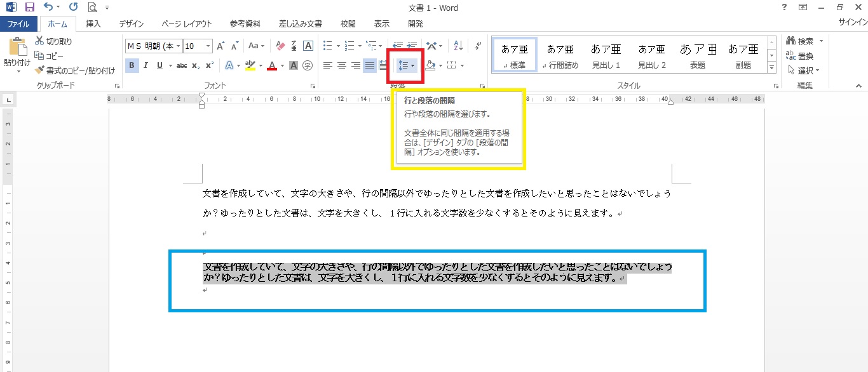The height and width of the screenshot is (372, 868).
Task: Click the Help question mark icon
Action: coord(785,8)
